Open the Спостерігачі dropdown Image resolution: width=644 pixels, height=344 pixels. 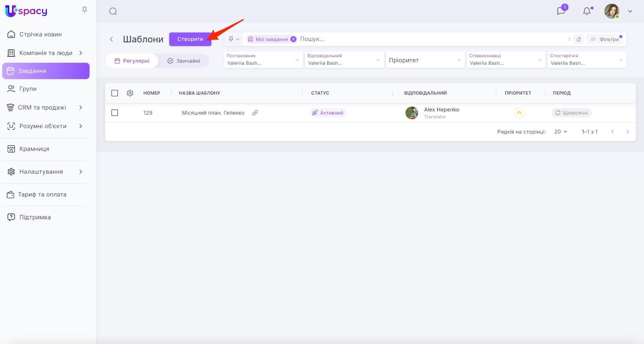point(587,60)
